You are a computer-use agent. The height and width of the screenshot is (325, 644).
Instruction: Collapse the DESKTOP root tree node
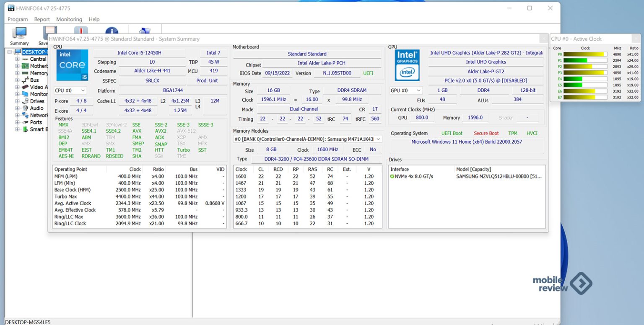tap(10, 52)
